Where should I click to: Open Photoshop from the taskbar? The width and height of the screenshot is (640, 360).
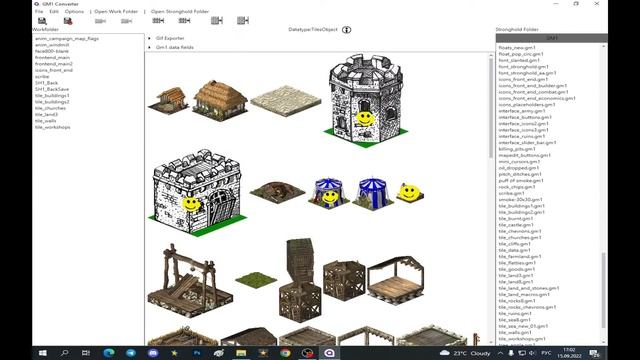pyautogui.click(x=197, y=353)
